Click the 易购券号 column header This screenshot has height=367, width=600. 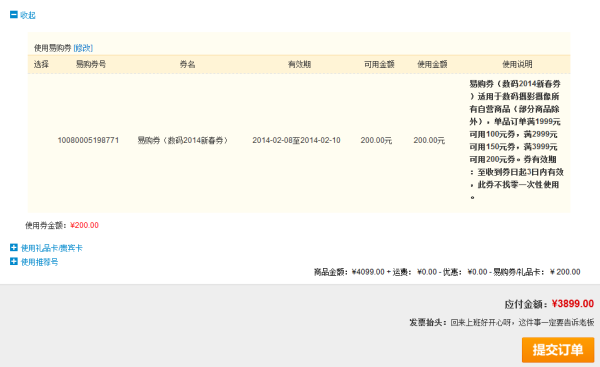[x=91, y=64]
